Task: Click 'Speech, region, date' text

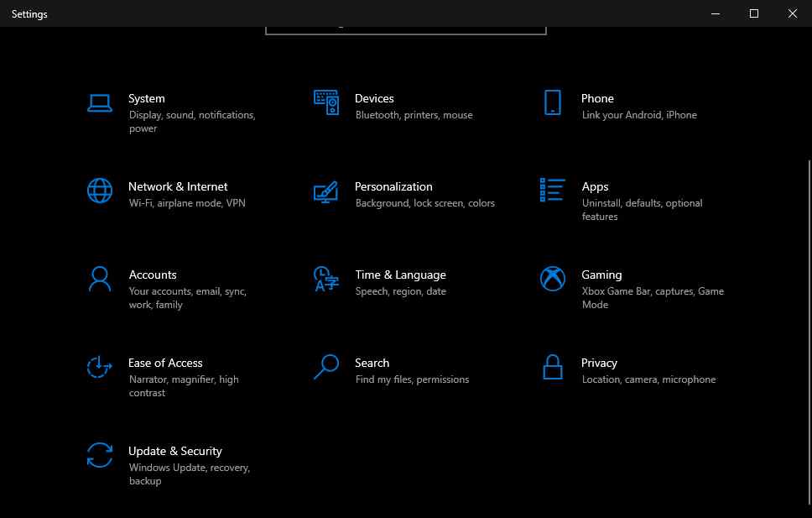Action: (x=400, y=291)
